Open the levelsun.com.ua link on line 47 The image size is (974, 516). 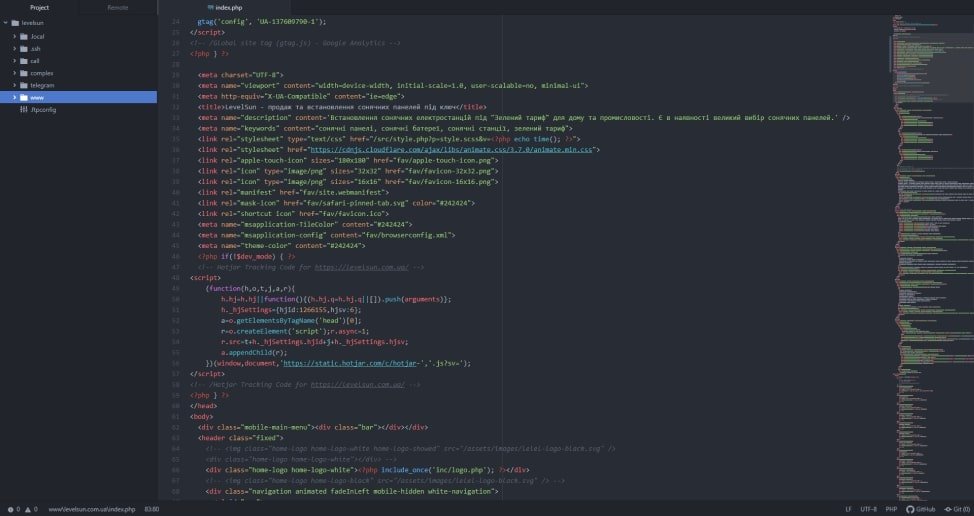[362, 267]
